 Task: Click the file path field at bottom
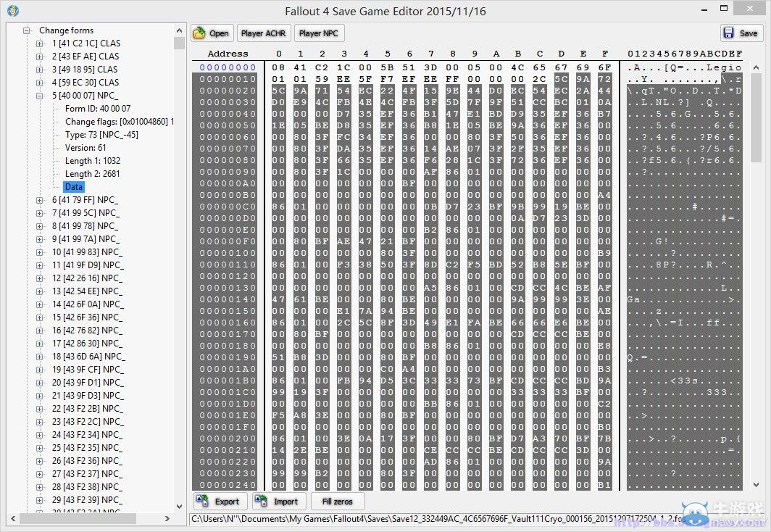point(438,519)
